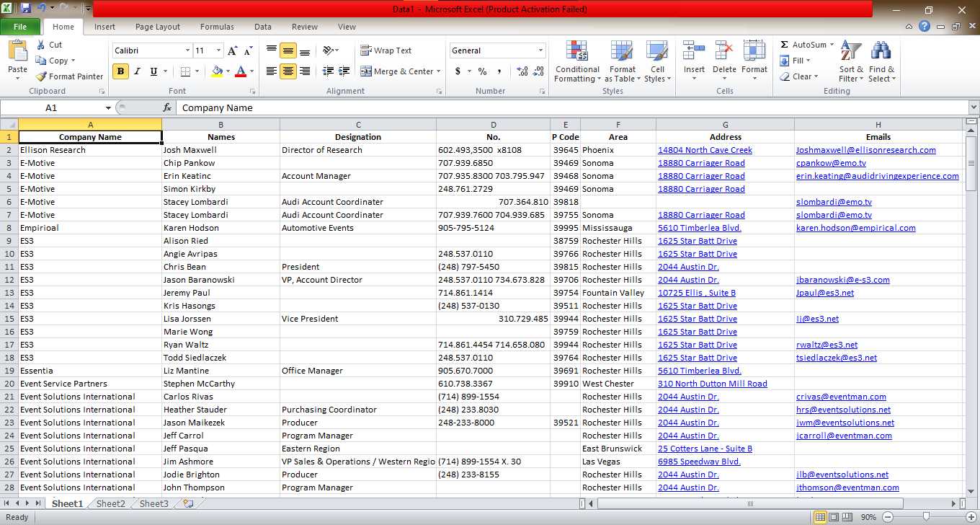
Task: Click the Format cells icon
Action: tap(754, 52)
